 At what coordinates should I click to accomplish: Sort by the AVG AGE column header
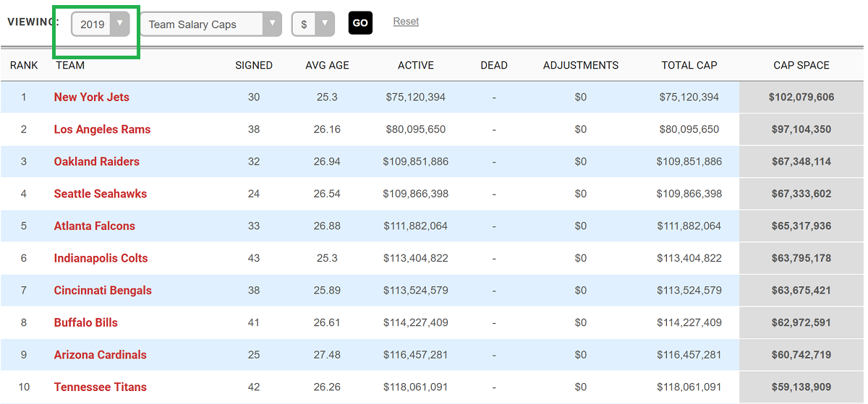(x=327, y=65)
